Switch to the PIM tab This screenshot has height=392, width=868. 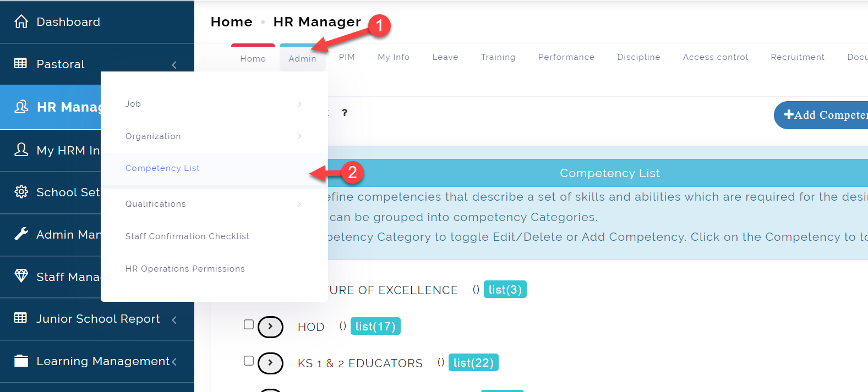tap(347, 57)
